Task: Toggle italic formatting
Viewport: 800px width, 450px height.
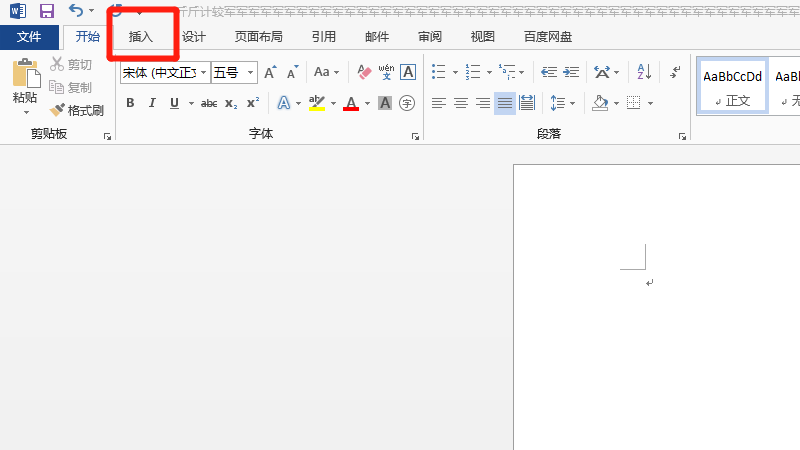Action: point(152,103)
